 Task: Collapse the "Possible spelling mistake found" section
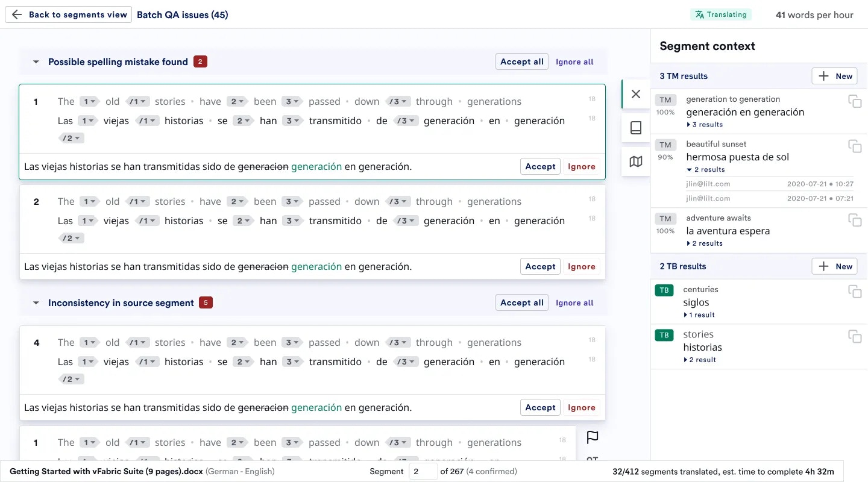(36, 61)
